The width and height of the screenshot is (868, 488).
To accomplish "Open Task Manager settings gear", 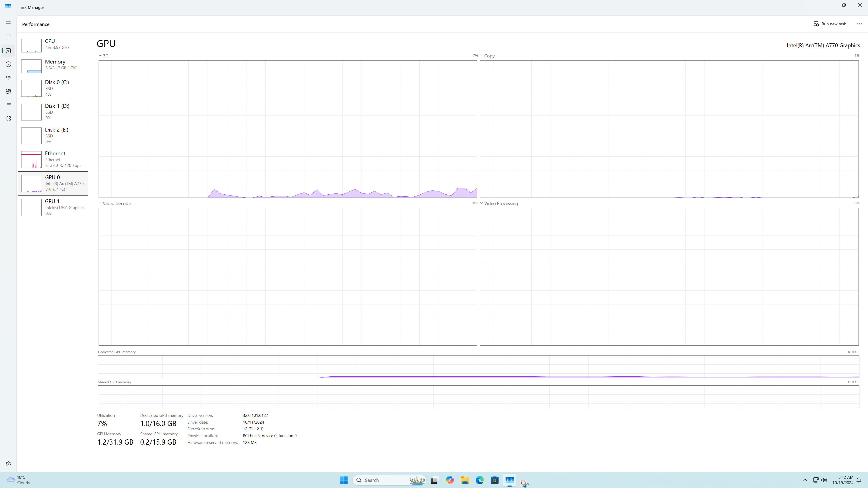I will pos(8,464).
